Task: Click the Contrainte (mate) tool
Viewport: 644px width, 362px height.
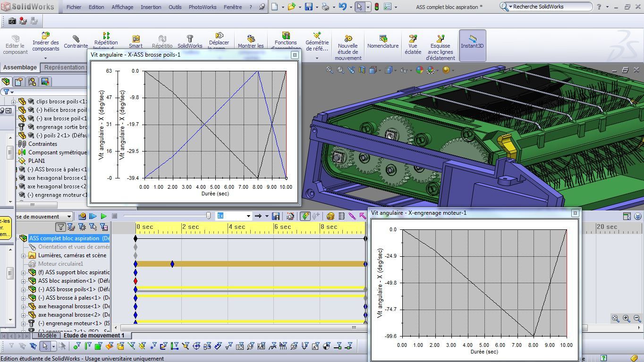Action: (76, 42)
